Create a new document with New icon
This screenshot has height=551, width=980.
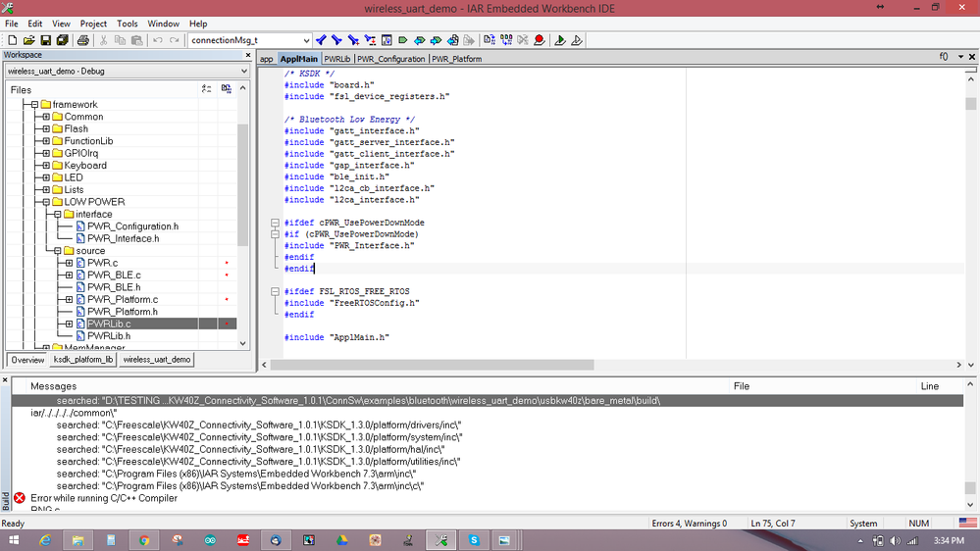[x=12, y=40]
